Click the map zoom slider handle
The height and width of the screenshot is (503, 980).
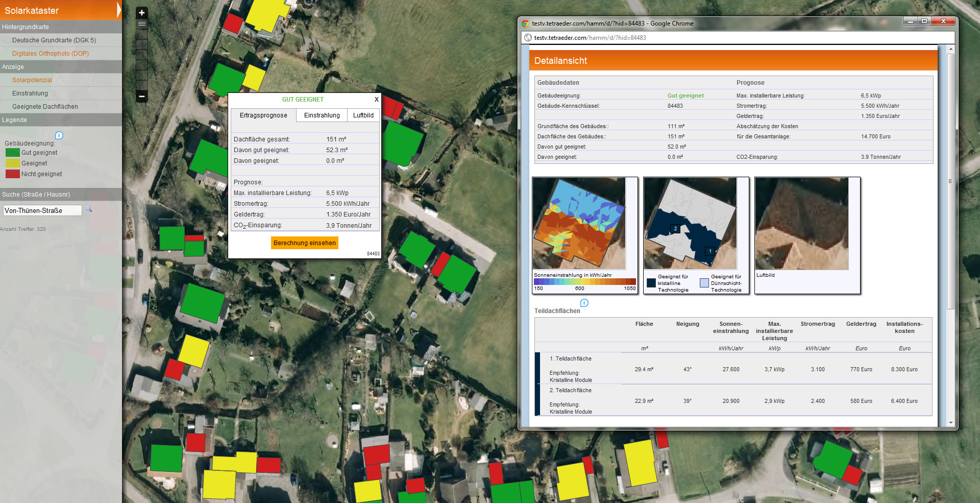pyautogui.click(x=142, y=24)
